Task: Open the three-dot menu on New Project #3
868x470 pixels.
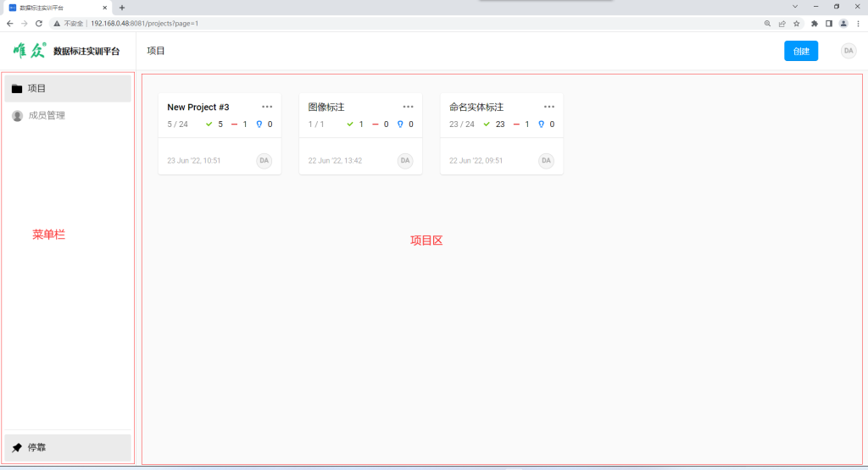Action: point(267,107)
